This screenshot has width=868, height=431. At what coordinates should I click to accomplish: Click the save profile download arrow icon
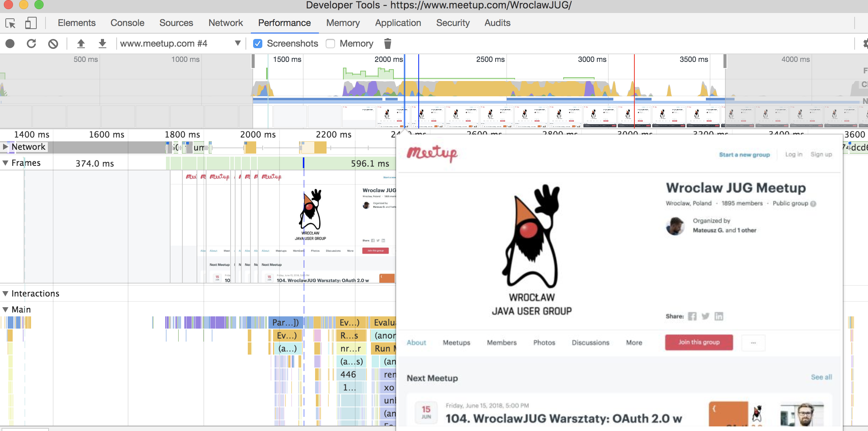pos(102,44)
